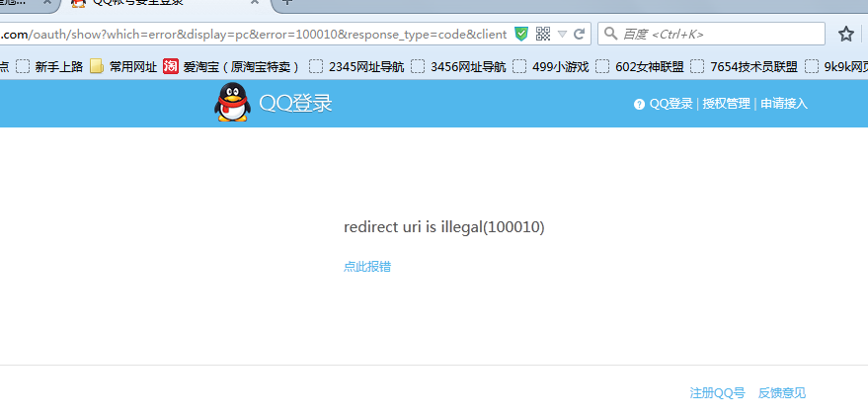The height and width of the screenshot is (417, 868).
Task: Reload the page with the refresh icon
Action: [579, 35]
